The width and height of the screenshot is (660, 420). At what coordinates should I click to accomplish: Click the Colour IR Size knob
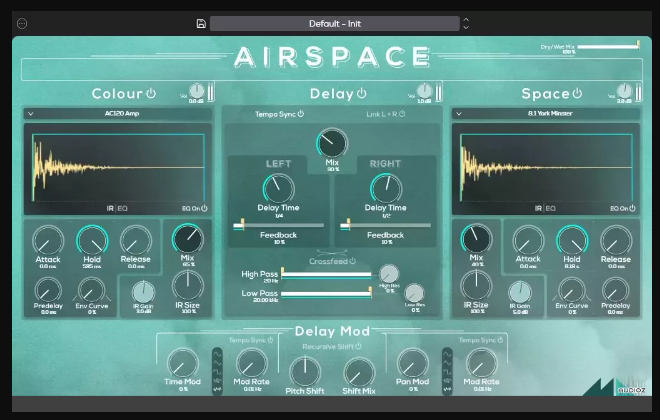pyautogui.click(x=188, y=286)
